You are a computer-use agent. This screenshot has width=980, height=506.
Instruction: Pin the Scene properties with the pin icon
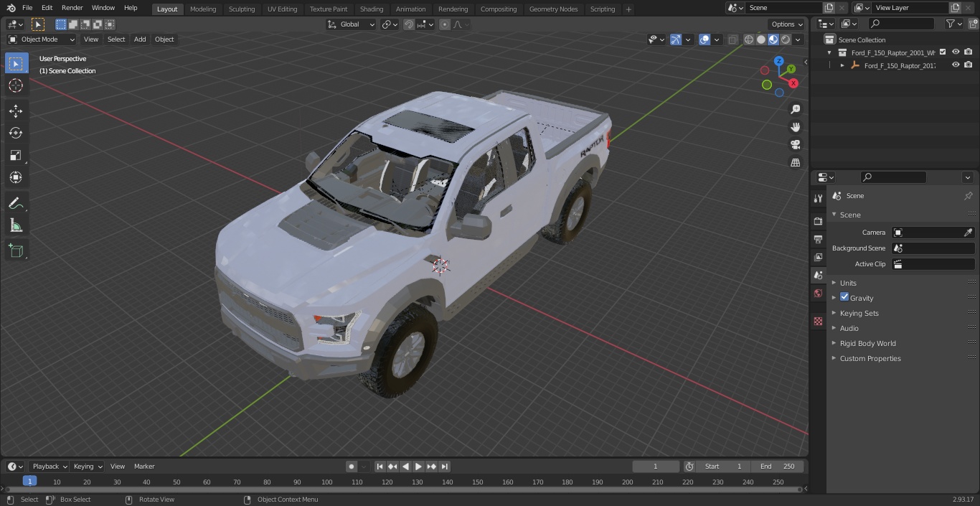point(968,196)
